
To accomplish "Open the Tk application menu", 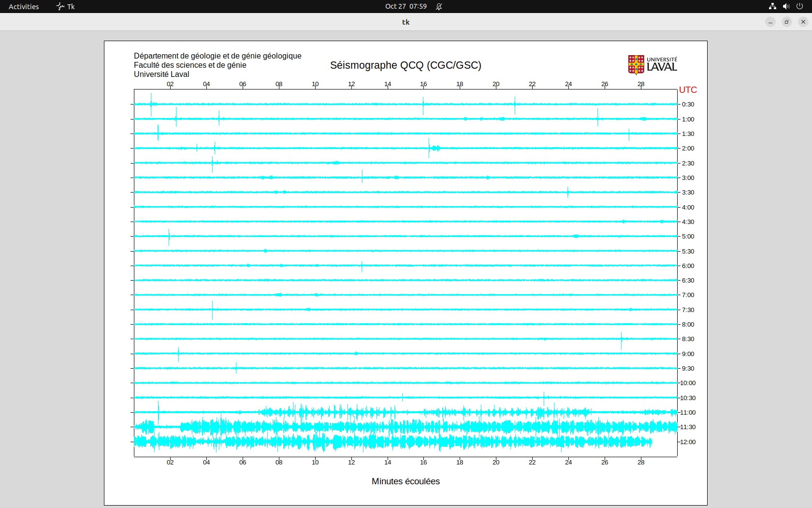I will coord(66,6).
